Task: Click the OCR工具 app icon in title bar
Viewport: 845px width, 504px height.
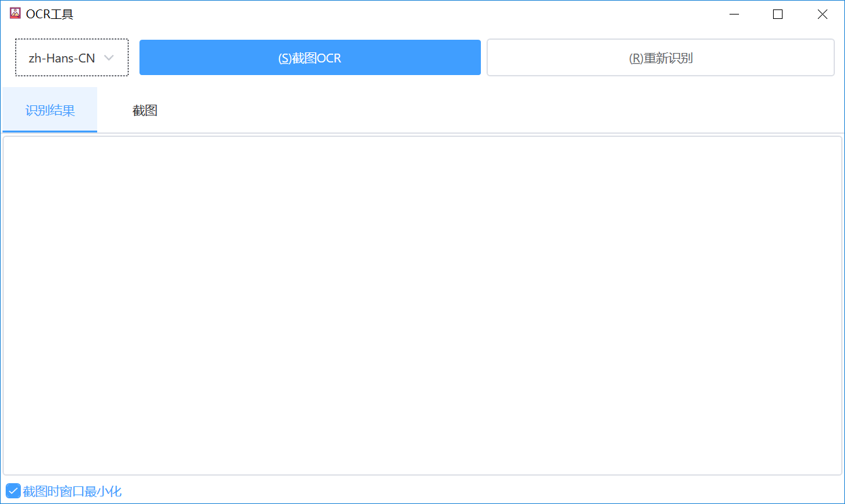Action: 15,13
